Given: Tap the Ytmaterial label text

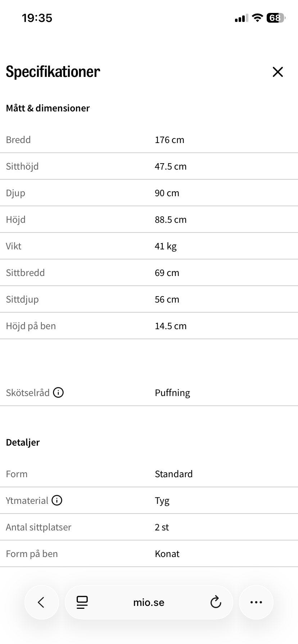Looking at the screenshot, I should [x=27, y=500].
